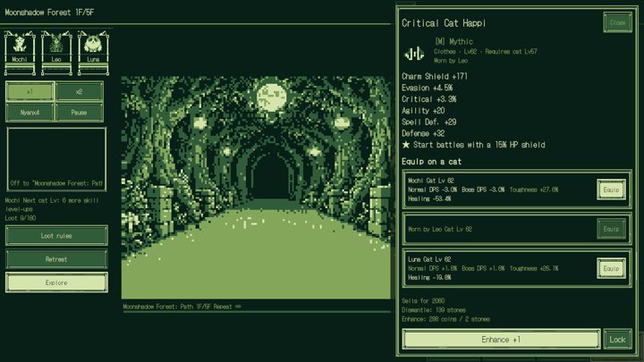This screenshot has height=362, width=644.
Task: Pause the exploration
Action: [79, 112]
